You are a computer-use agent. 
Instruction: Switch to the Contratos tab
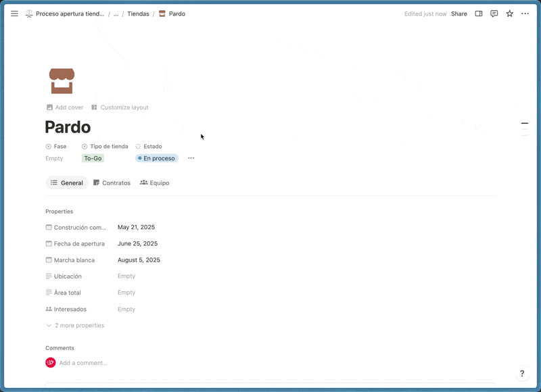[x=112, y=182]
